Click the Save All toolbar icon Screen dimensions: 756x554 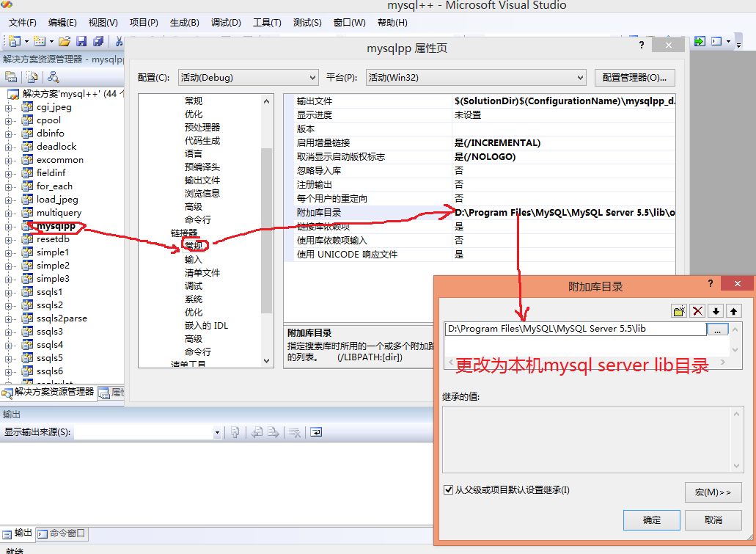point(98,42)
